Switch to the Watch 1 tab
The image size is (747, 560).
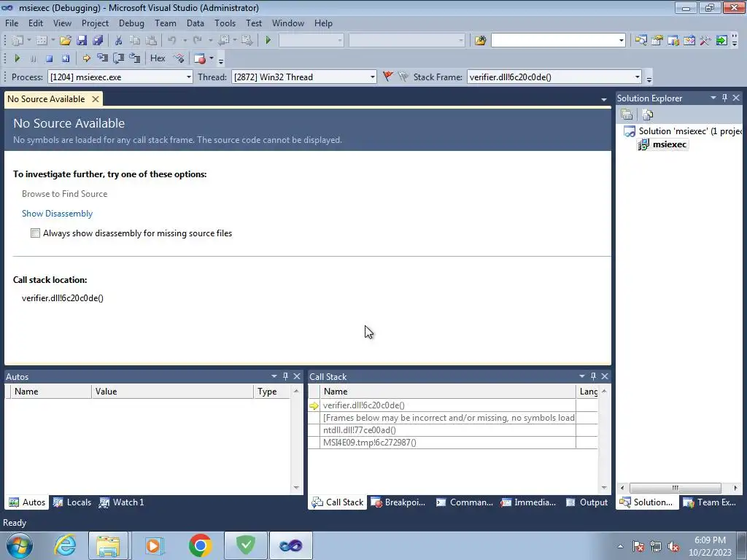[122, 502]
